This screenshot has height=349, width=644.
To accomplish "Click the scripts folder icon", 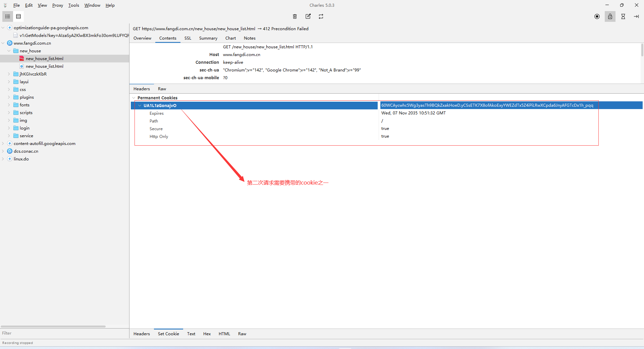I will (16, 113).
